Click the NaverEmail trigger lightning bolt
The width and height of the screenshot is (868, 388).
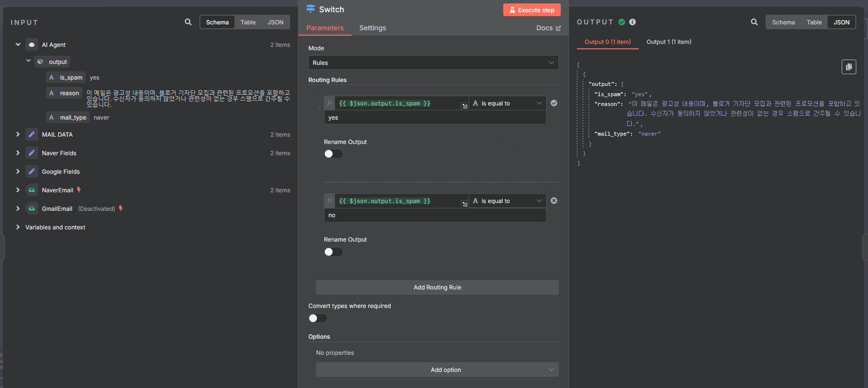[x=79, y=190]
